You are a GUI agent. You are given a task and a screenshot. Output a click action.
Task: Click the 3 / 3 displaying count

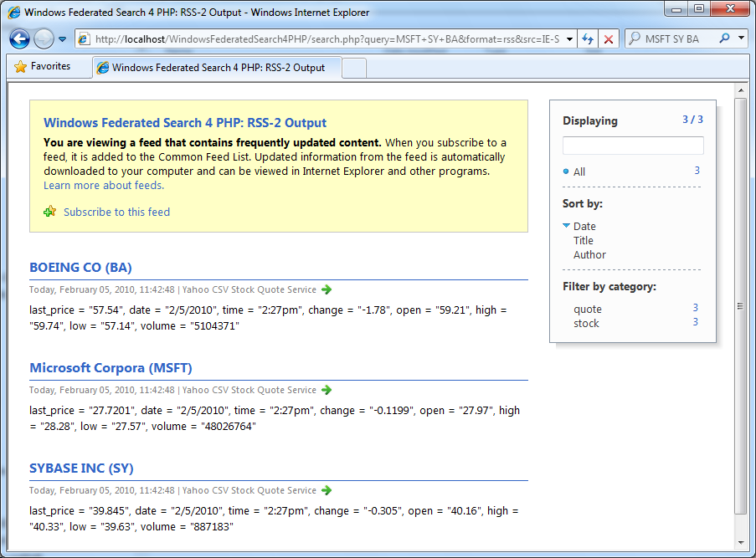(x=692, y=120)
